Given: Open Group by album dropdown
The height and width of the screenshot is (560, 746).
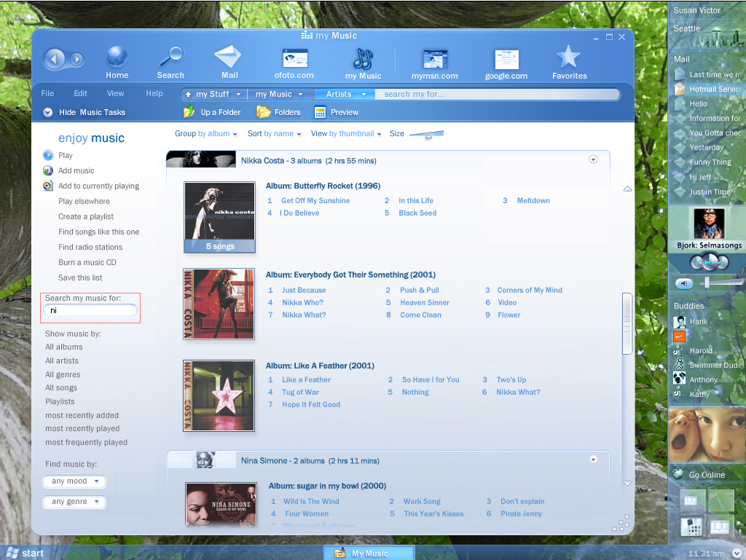Looking at the screenshot, I should (205, 133).
